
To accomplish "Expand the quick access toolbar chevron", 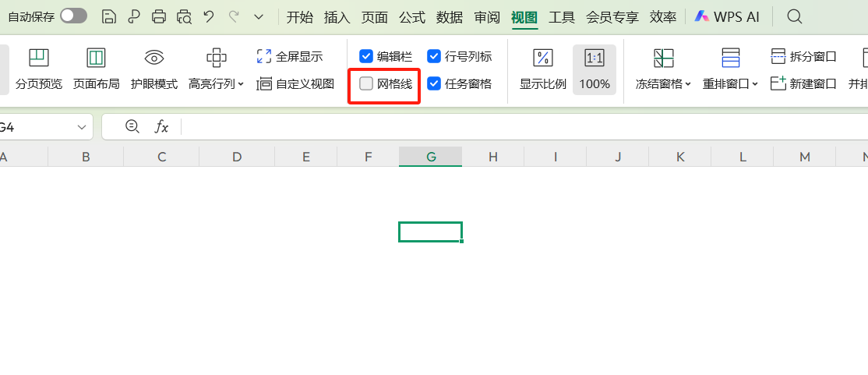I will (x=259, y=16).
